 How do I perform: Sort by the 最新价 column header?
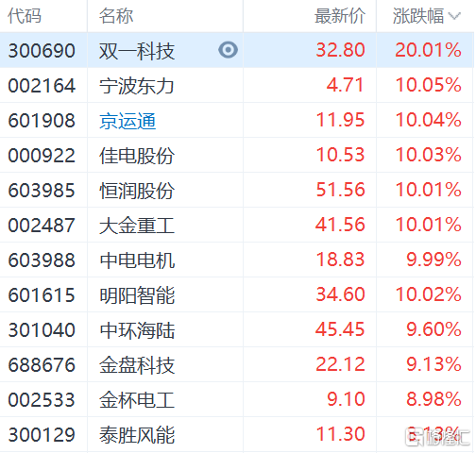pos(340,16)
